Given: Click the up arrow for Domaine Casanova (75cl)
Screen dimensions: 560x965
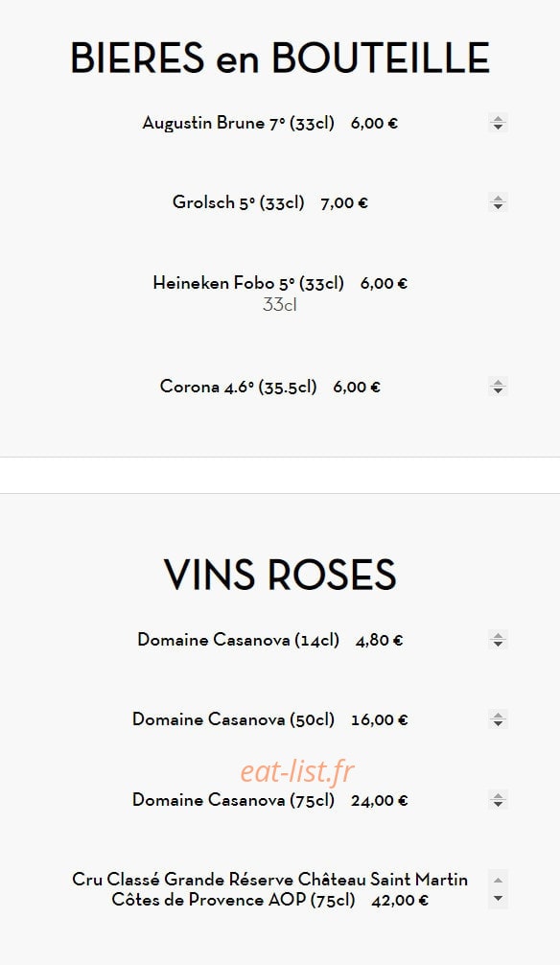Looking at the screenshot, I should point(498,795).
